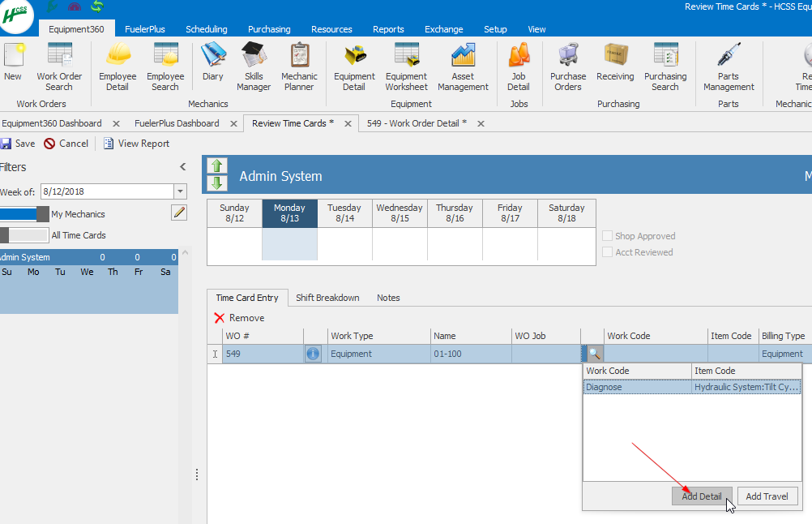Image resolution: width=812 pixels, height=524 pixels.
Task: Open Job Detail
Action: pos(519,67)
